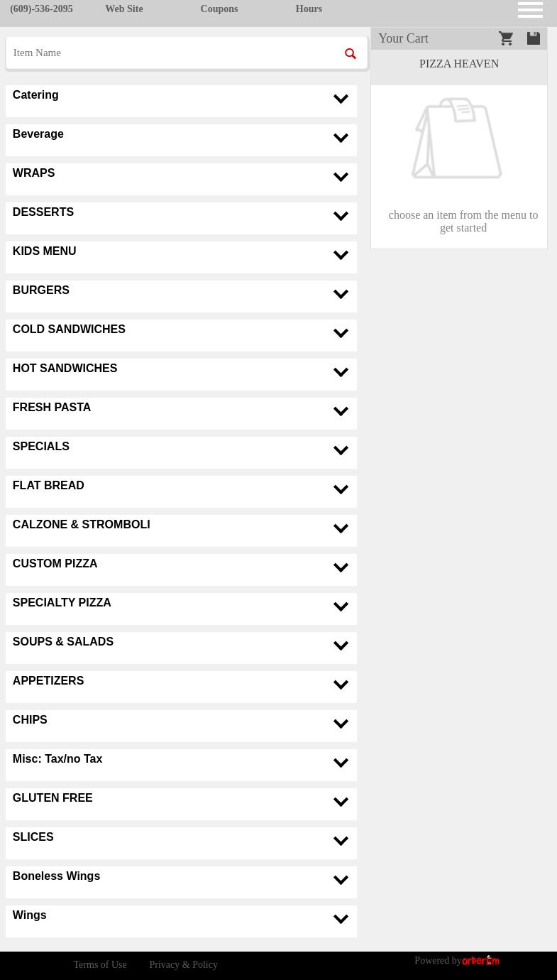
Task: Open the Privacy & Policy link
Action: [x=183, y=965]
